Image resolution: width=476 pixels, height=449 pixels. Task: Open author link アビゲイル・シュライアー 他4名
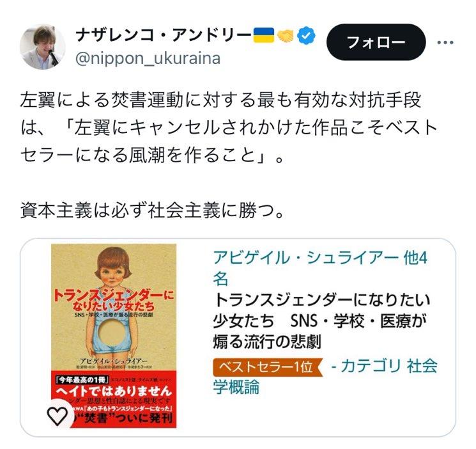click(x=320, y=268)
